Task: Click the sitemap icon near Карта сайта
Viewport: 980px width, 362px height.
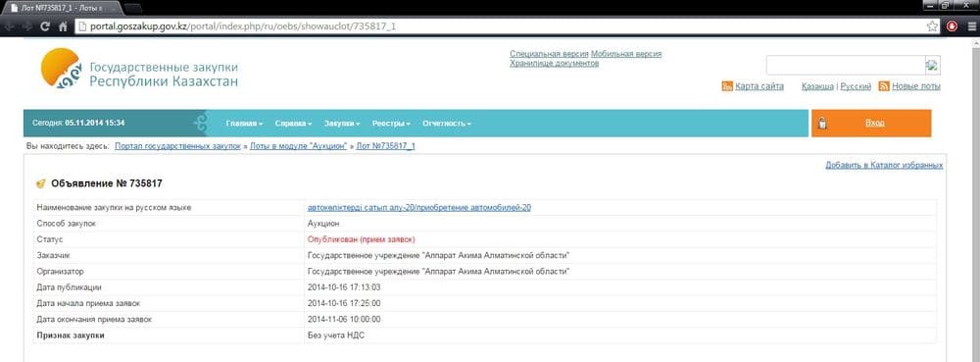Action: (x=727, y=86)
